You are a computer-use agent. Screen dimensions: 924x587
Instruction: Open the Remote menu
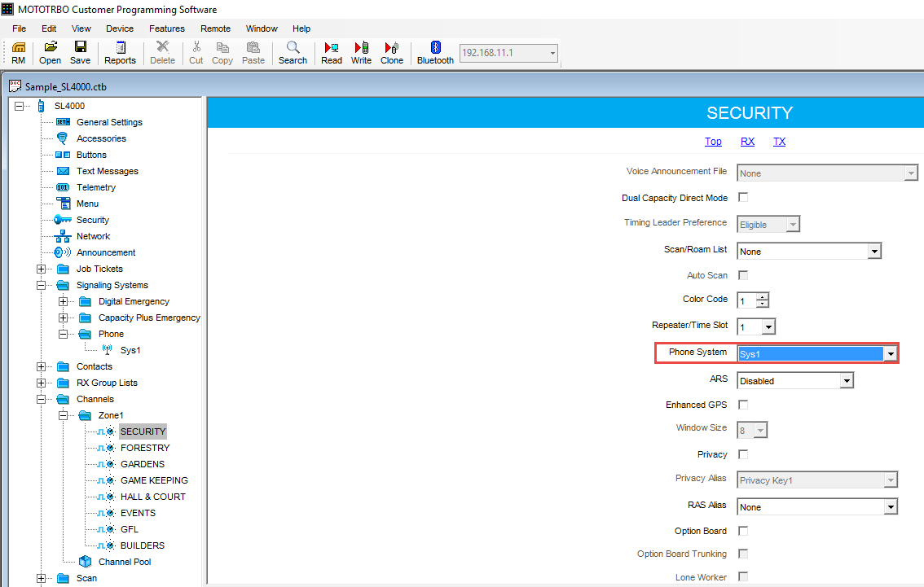(215, 28)
